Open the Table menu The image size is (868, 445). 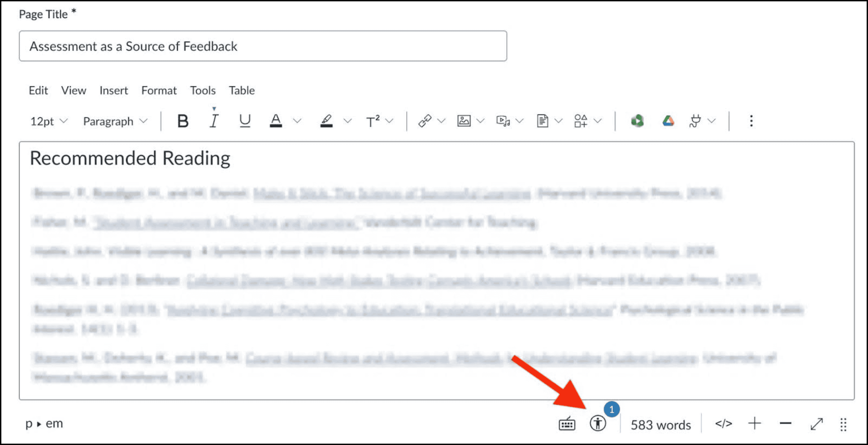tap(241, 90)
